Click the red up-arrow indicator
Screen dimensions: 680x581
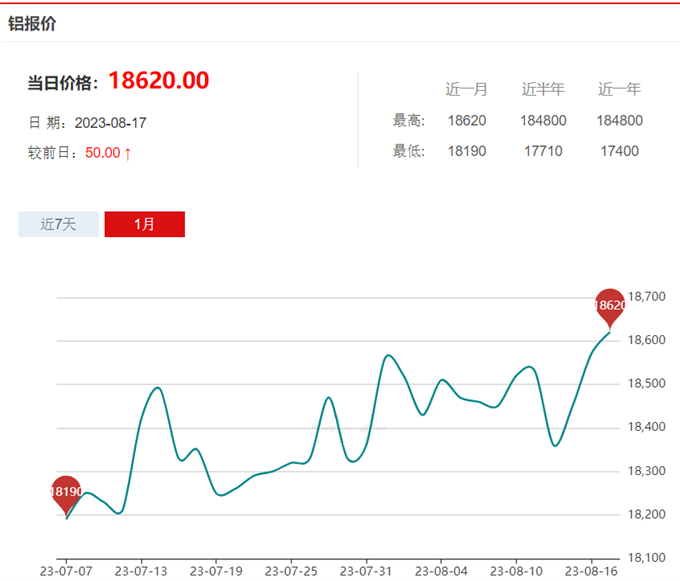coord(128,153)
